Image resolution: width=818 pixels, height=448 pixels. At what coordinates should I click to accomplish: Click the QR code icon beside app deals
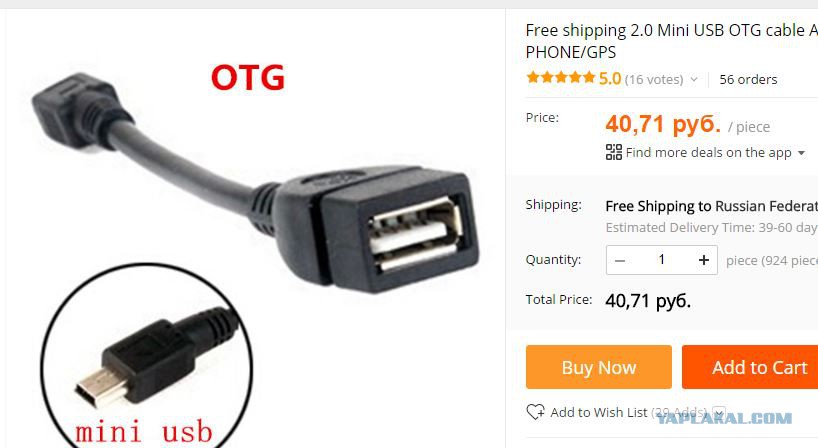coord(614,152)
